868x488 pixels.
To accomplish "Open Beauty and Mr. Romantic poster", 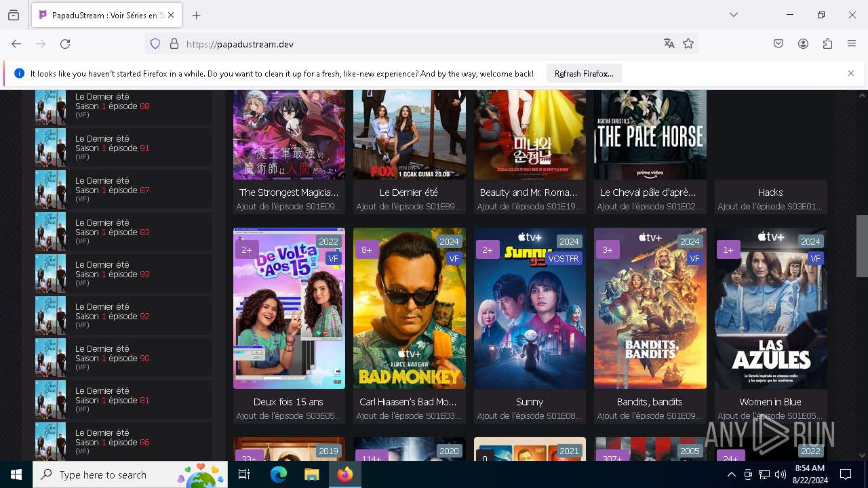I will [530, 134].
